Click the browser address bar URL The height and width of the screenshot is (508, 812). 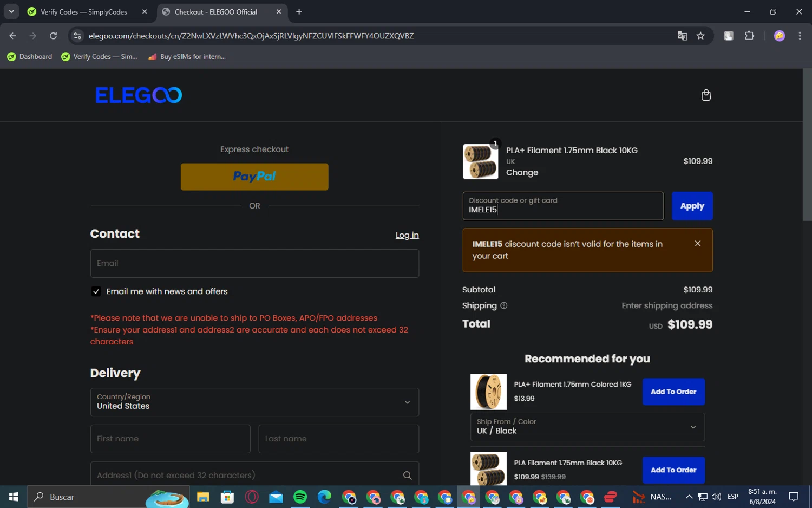pos(251,36)
